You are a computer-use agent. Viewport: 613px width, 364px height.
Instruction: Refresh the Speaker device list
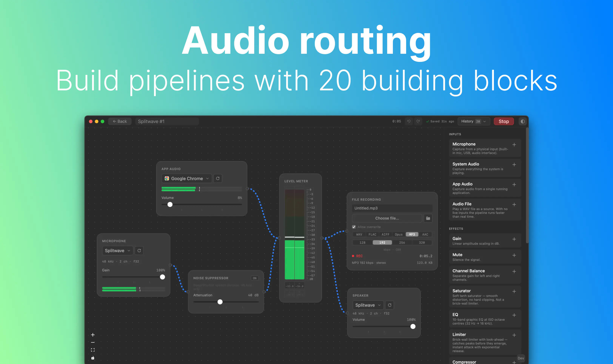point(390,305)
